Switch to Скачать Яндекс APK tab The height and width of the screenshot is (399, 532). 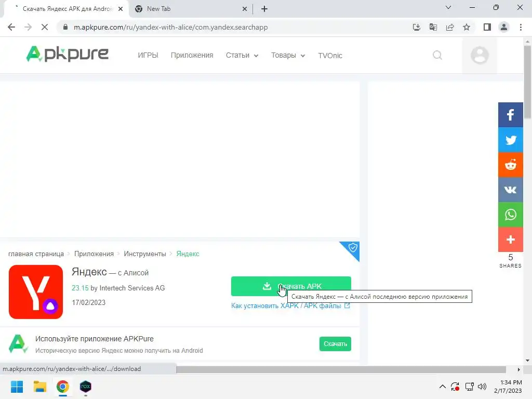(x=66, y=9)
